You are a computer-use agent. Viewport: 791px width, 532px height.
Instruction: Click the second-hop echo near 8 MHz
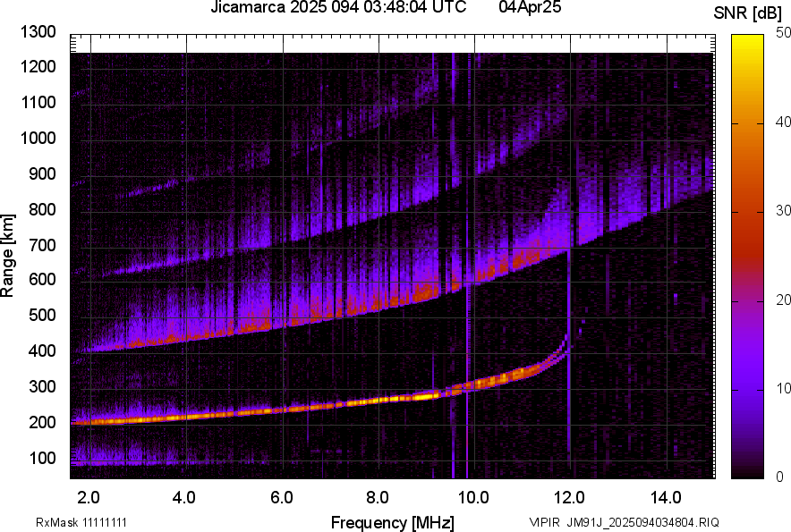coord(378,304)
